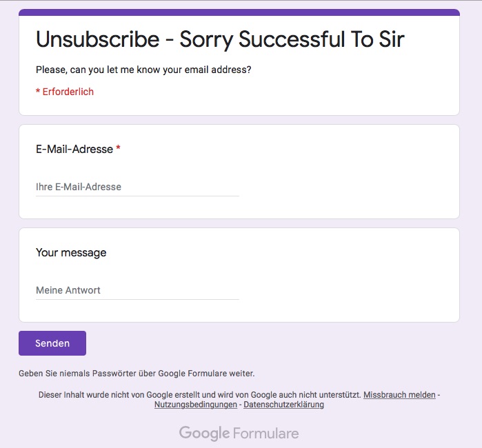Focus the Meine Antwort text field

pyautogui.click(x=137, y=290)
